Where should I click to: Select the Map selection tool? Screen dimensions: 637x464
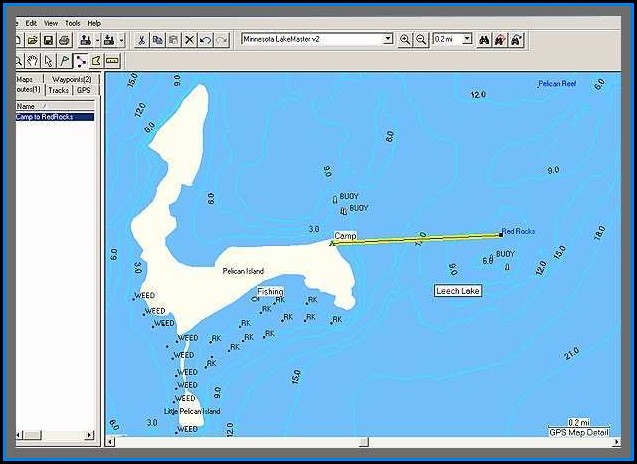[x=96, y=61]
